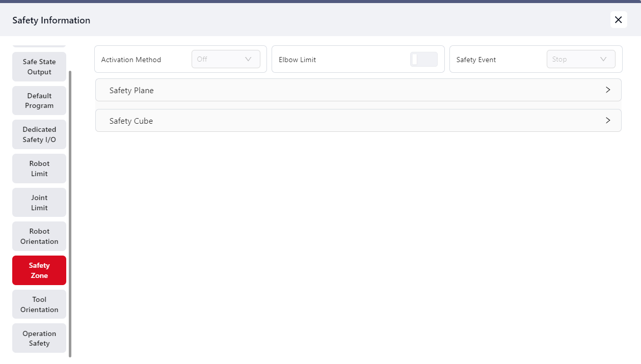Show the Robot Orientation tab
Image resolution: width=641 pixels, height=364 pixels.
[x=39, y=236]
